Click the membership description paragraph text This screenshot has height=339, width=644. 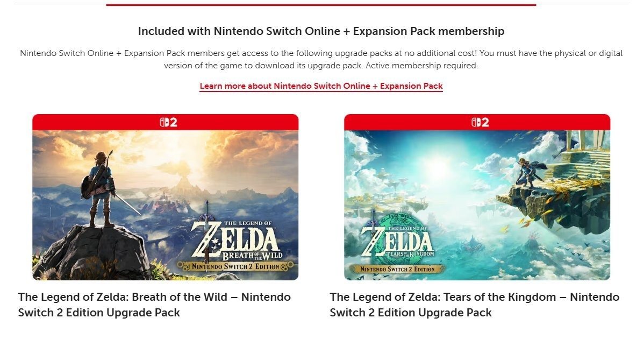coord(321,59)
